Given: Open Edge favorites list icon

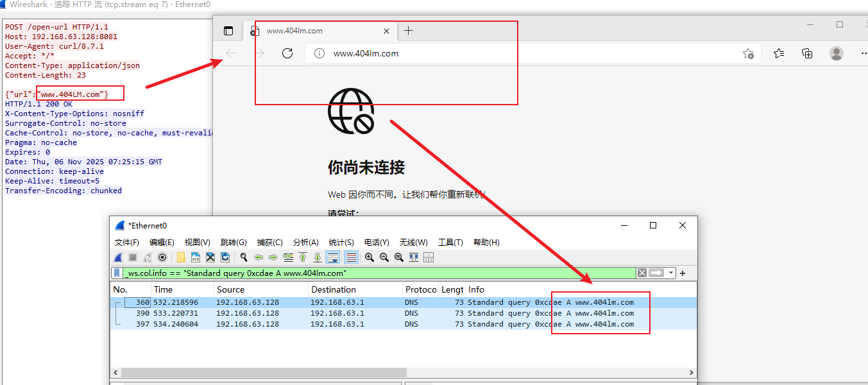Looking at the screenshot, I should coord(779,53).
